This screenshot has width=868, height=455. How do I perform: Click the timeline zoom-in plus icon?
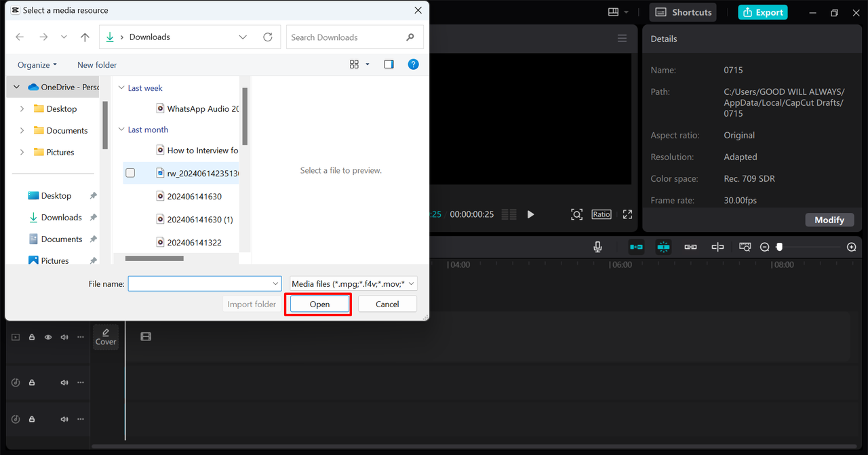(852, 248)
